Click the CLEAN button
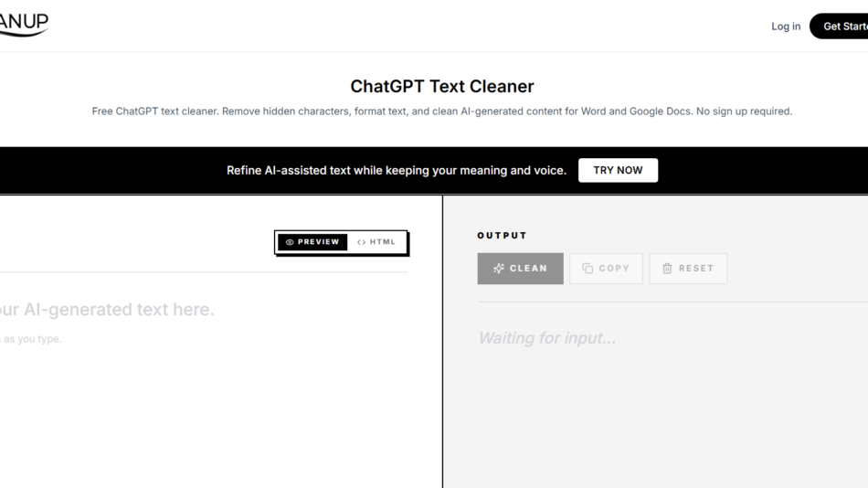The height and width of the screenshot is (488, 868). (x=521, y=269)
